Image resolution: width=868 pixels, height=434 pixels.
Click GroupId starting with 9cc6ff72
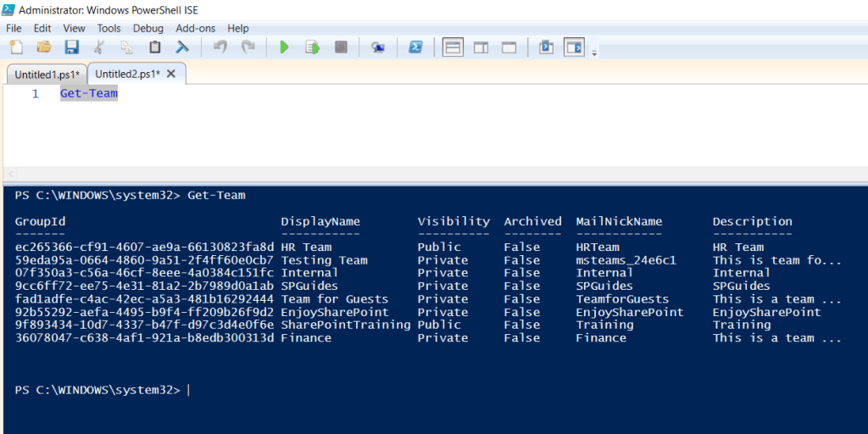pyautogui.click(x=144, y=287)
